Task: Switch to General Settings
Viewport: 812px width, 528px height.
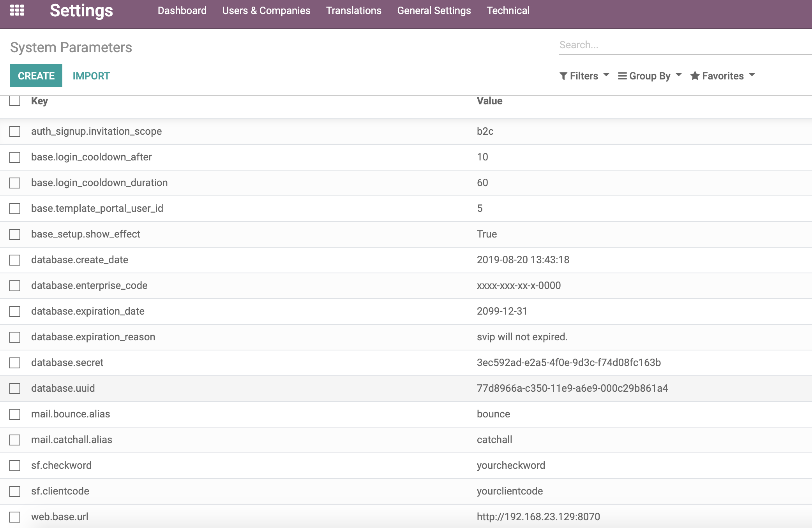Action: click(434, 10)
